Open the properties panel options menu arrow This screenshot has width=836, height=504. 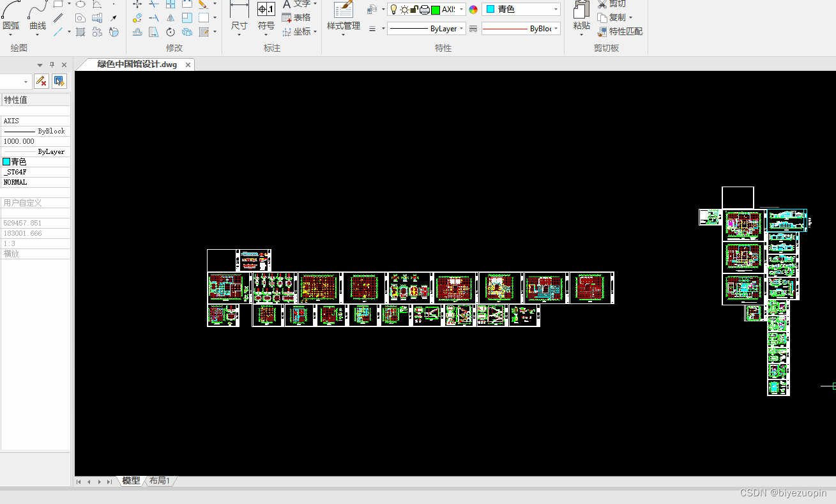click(x=40, y=65)
